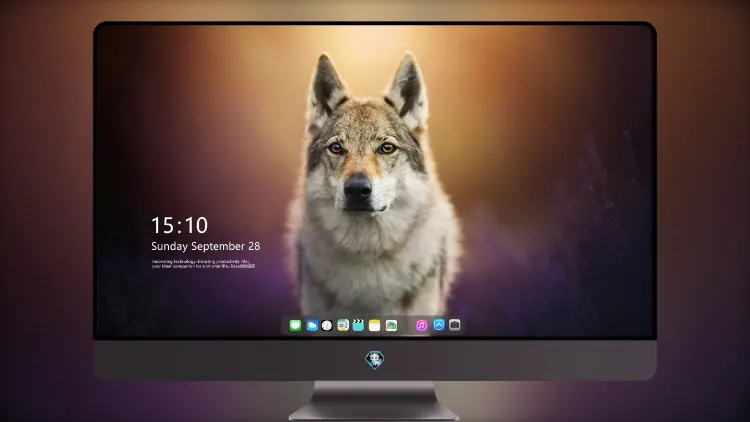Open the green Messages app in dock

(x=295, y=325)
